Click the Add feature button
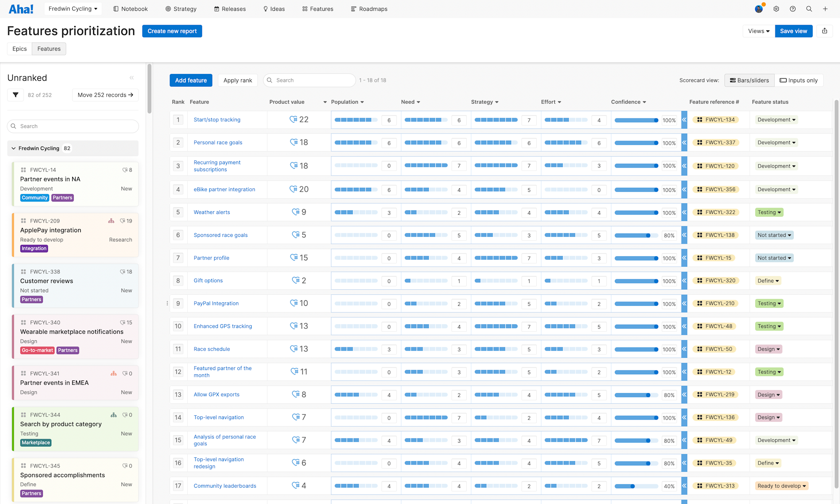 pos(191,80)
